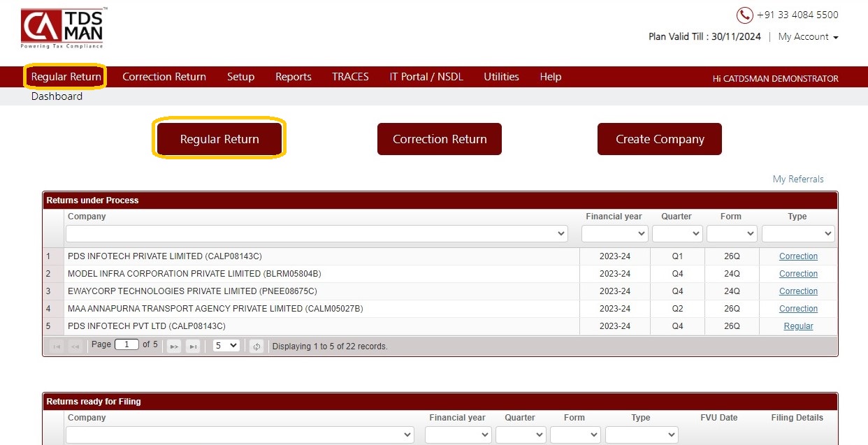868x445 pixels.
Task: Go to next page in pagination bar
Action: (x=174, y=346)
